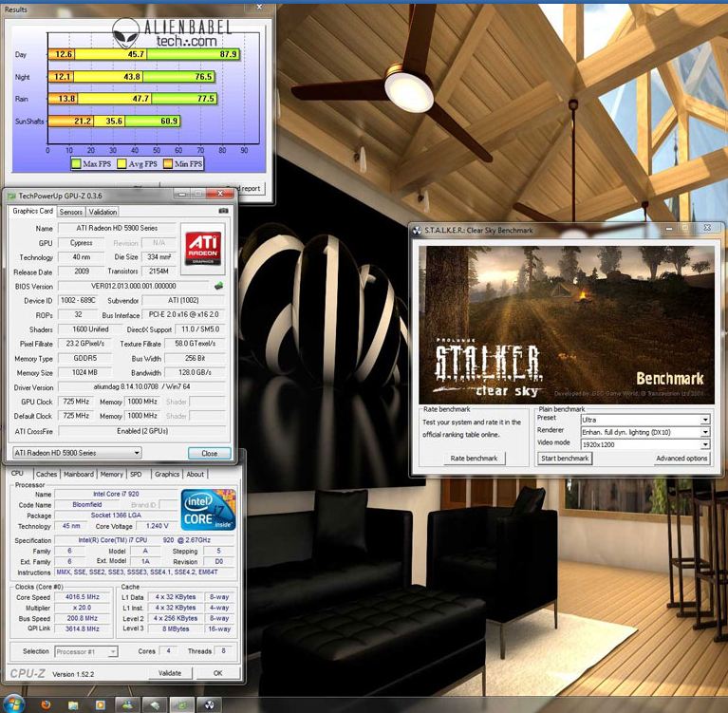Click the CPU Specification field
Viewport: 728px width, 713px height.
145,540
